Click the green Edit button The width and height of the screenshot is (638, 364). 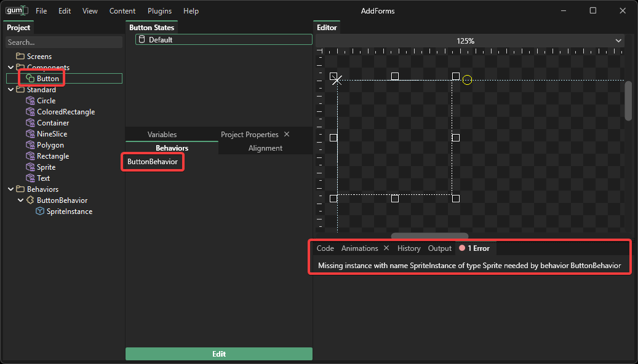(x=219, y=354)
